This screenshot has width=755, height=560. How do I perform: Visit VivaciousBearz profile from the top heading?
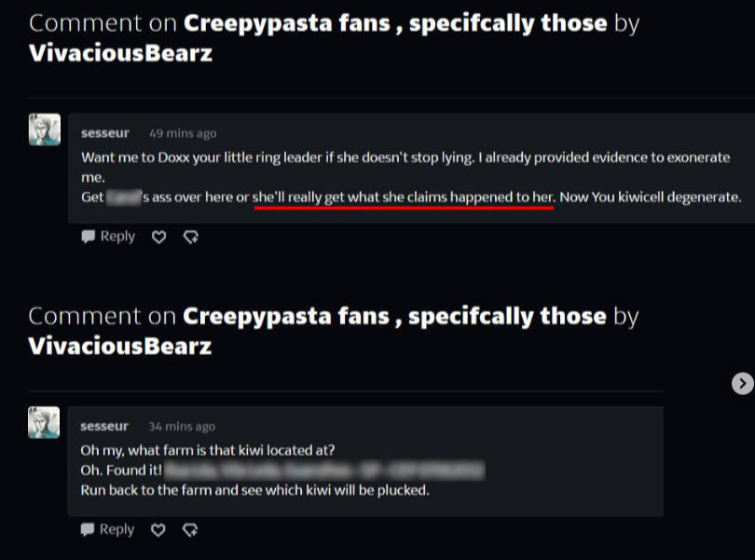pyautogui.click(x=120, y=53)
